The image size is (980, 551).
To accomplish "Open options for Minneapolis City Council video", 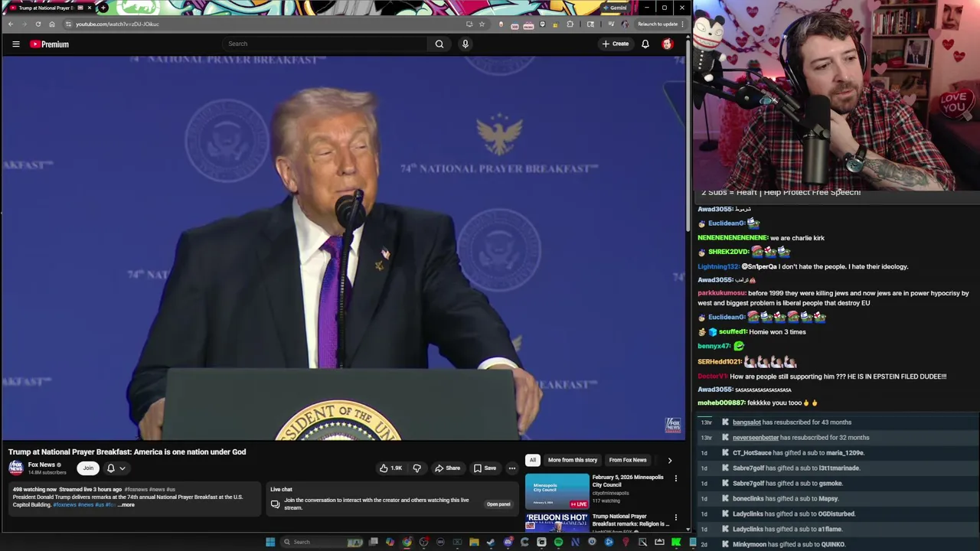I will tap(675, 478).
